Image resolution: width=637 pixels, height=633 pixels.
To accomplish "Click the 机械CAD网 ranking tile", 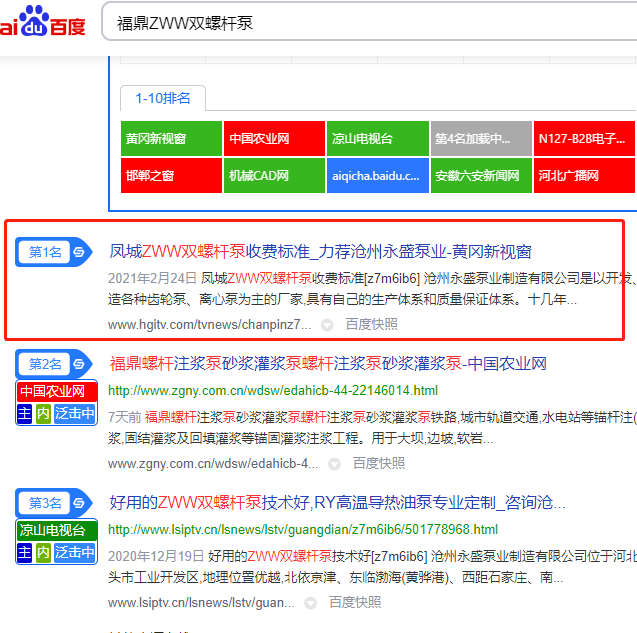I will (x=274, y=176).
